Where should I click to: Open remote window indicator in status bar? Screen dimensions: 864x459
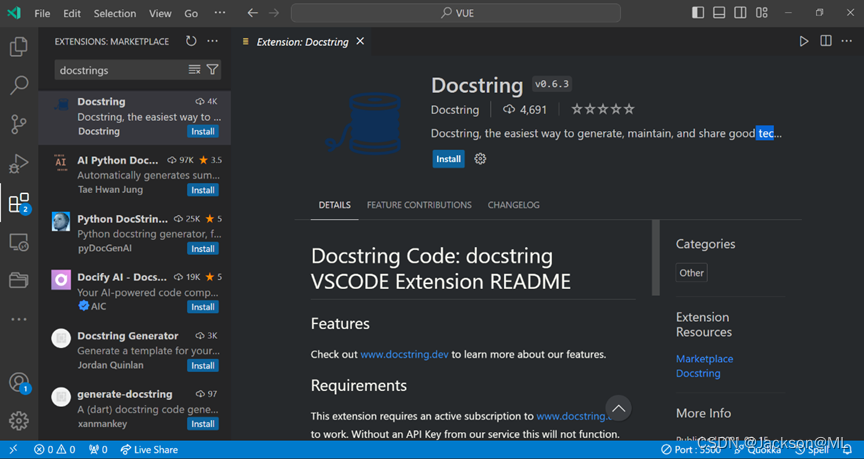(14, 450)
